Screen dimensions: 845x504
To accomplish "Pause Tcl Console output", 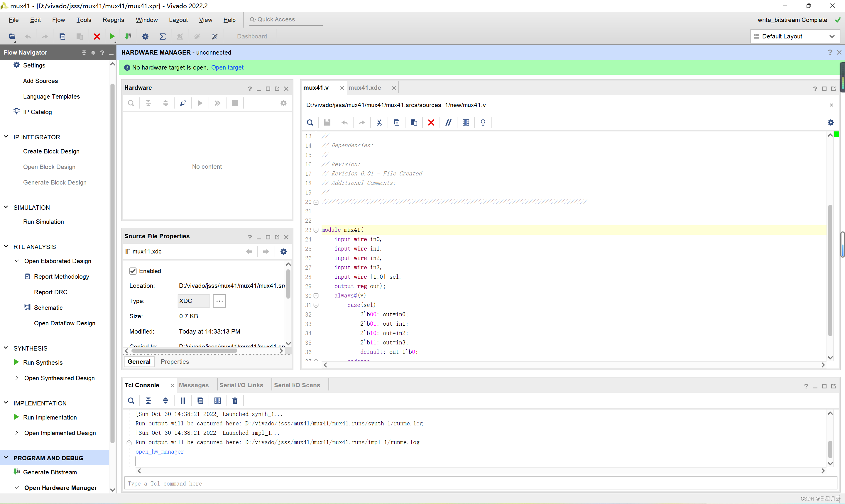I will click(x=183, y=401).
